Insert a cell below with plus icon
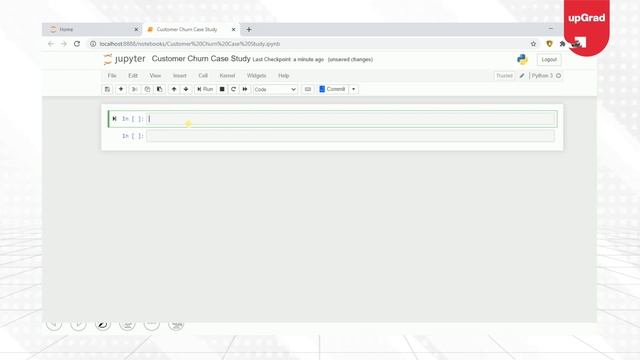This screenshot has width=640, height=360. 121,89
